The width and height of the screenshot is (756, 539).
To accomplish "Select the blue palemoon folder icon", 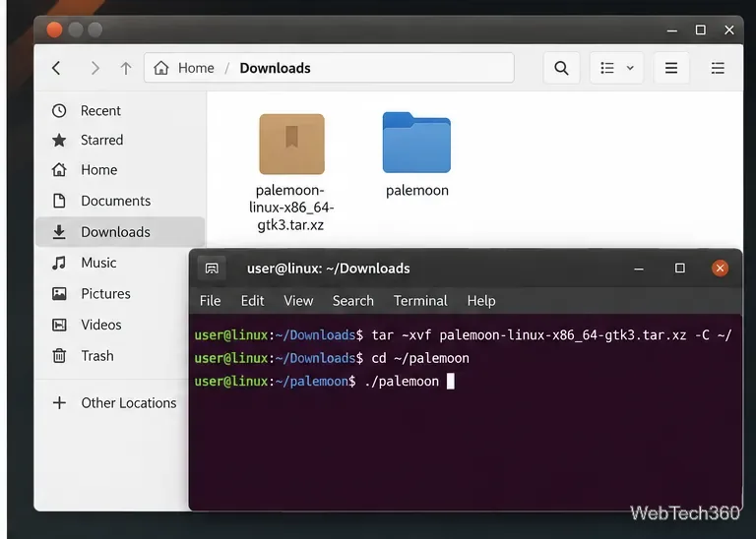I will click(416, 143).
